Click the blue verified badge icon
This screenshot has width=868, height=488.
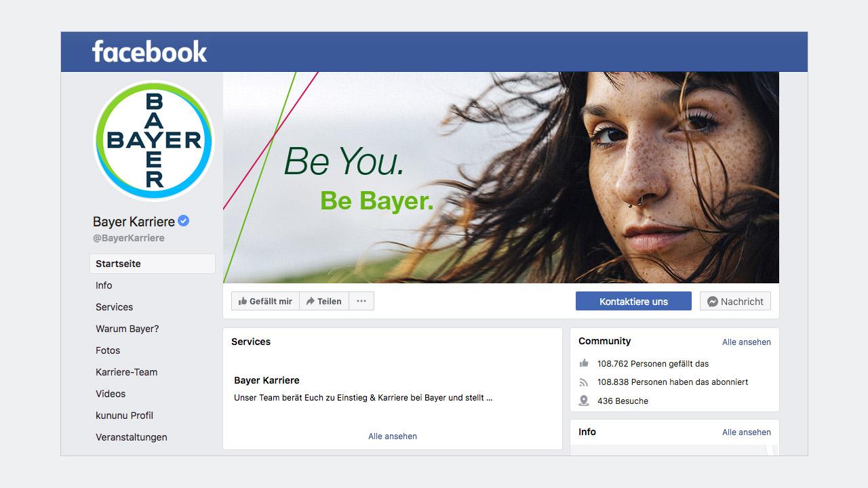(x=184, y=221)
